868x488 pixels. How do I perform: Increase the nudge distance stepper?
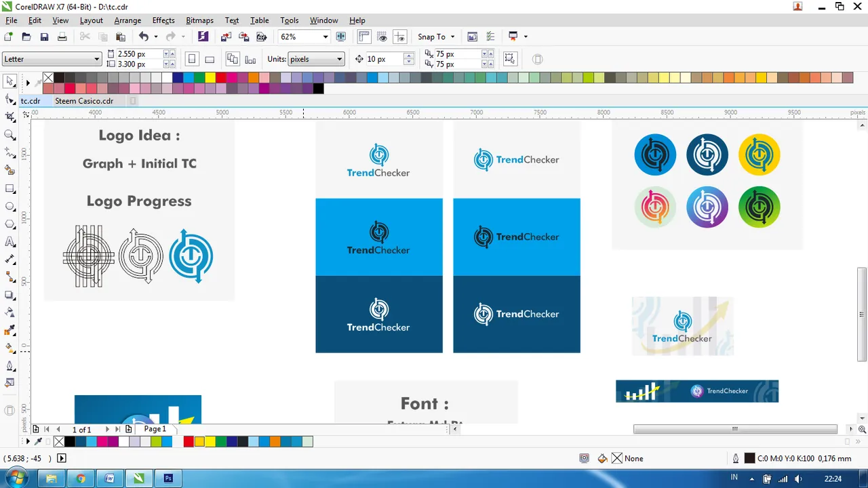[x=408, y=56]
